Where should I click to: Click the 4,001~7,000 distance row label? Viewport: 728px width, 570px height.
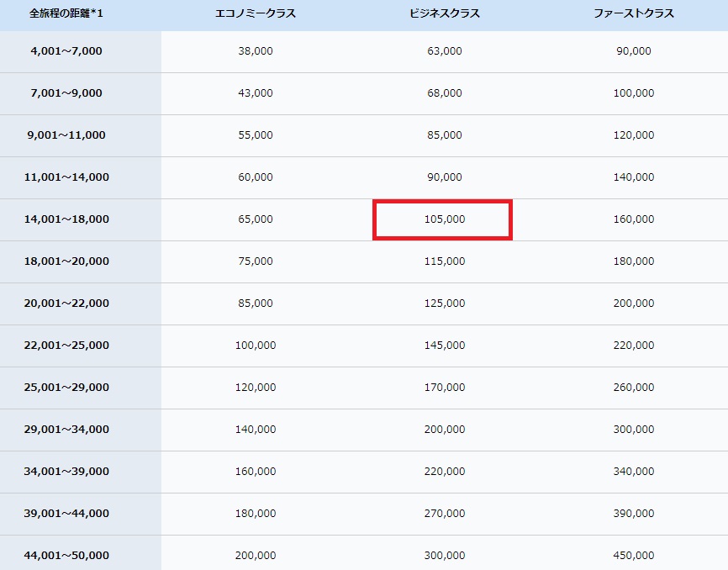(66, 51)
